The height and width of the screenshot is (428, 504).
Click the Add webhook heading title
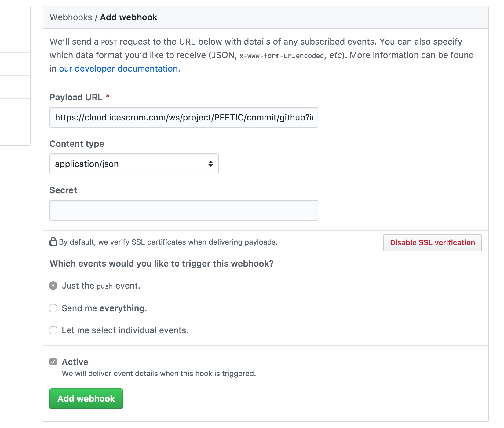point(129,17)
